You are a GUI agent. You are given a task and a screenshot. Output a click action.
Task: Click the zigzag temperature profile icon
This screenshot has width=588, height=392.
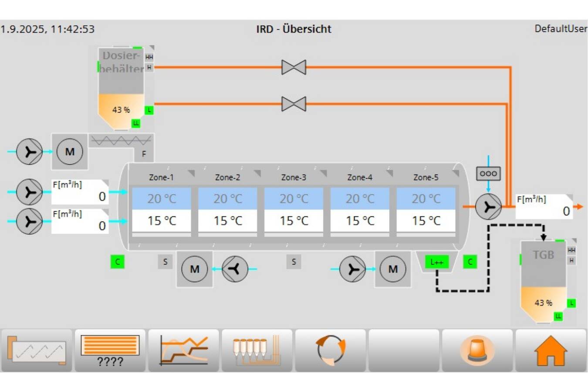37,351
